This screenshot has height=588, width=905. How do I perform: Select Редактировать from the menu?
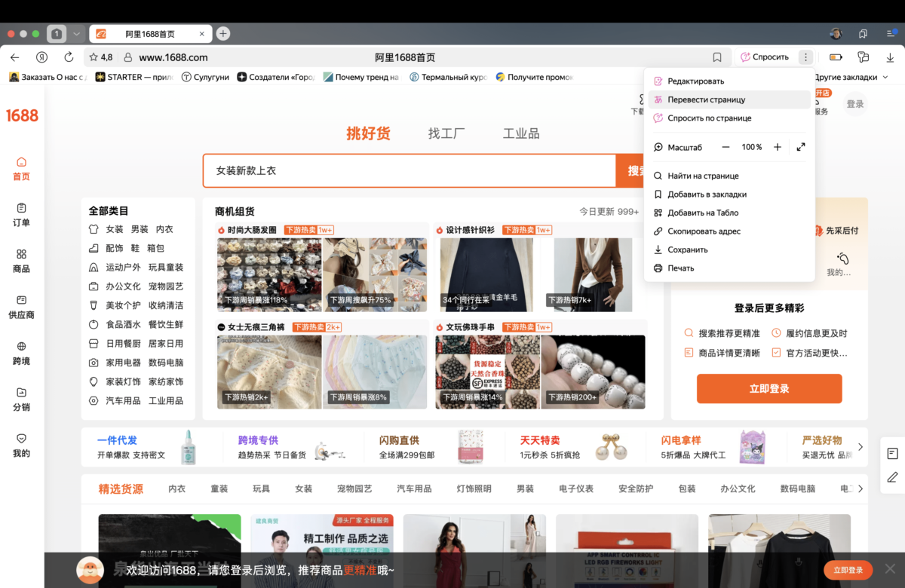(x=729, y=81)
